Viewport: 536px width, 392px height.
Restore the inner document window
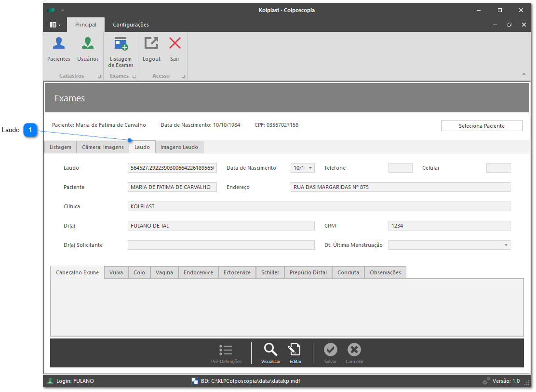point(509,25)
